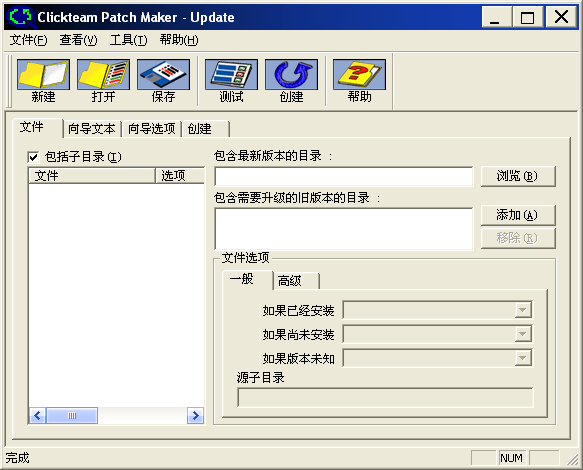The width and height of the screenshot is (583, 470).
Task: Open the 帮助(H) menu
Action: coord(179,40)
